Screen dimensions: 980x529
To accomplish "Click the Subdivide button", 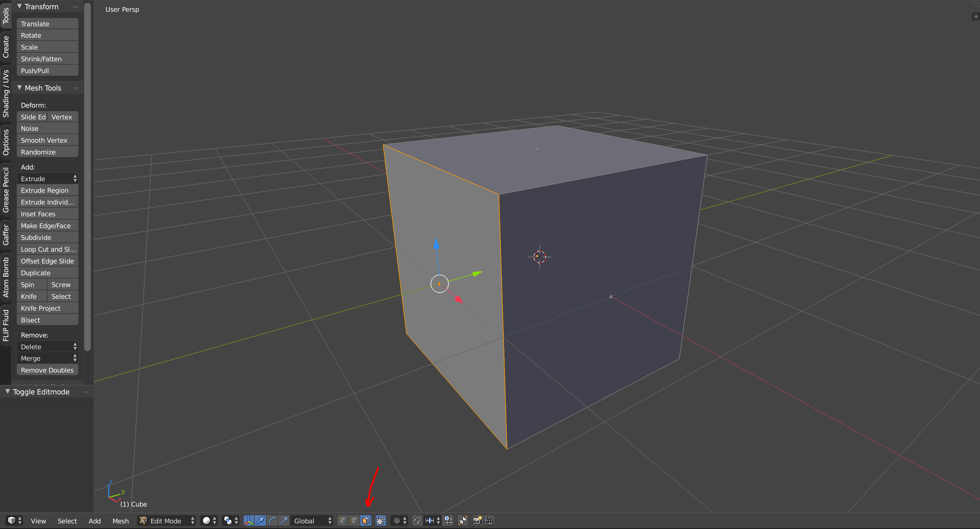I will [x=47, y=238].
